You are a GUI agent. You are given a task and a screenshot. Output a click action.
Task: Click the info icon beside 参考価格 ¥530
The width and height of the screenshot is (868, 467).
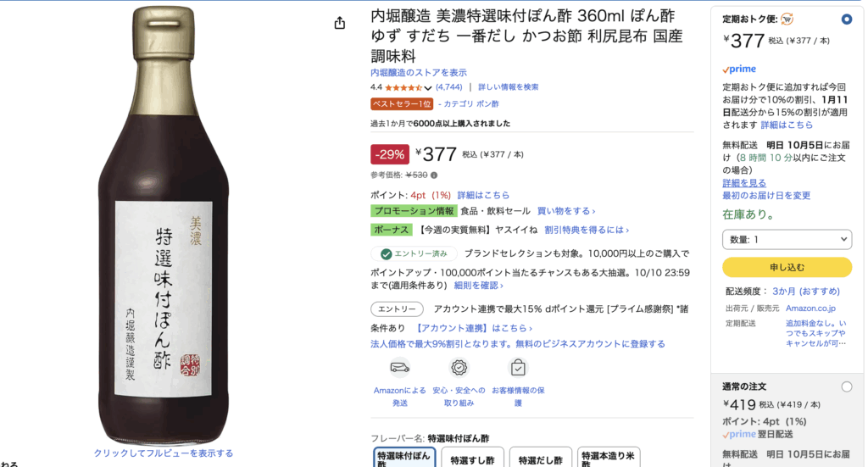434,175
